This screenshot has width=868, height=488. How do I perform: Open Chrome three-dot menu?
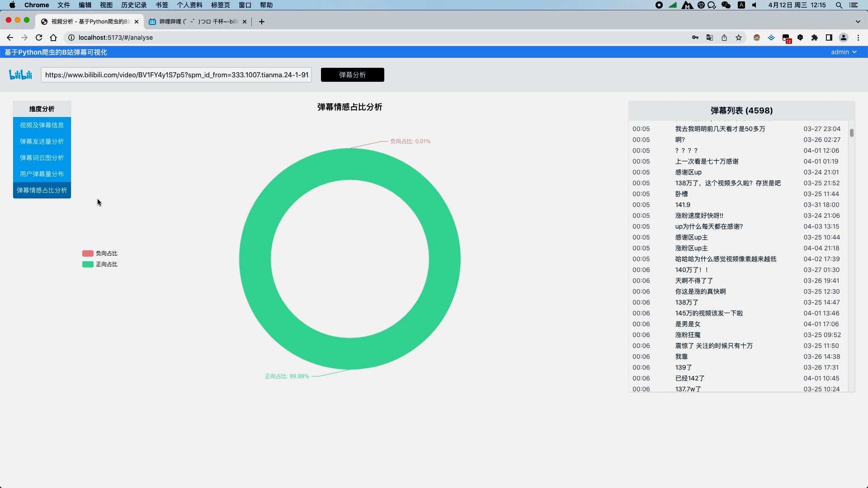pos(858,38)
